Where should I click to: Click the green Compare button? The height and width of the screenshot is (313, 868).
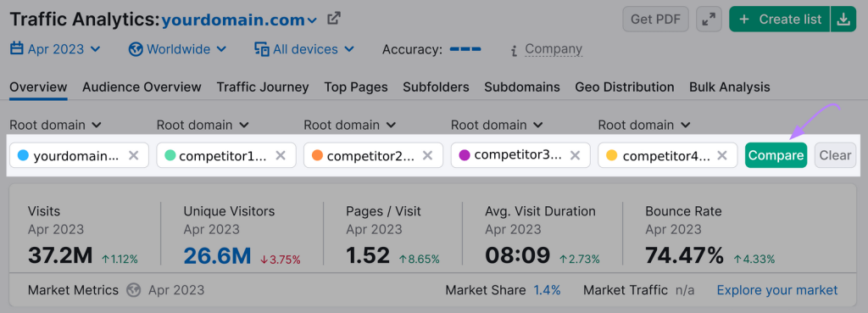click(x=776, y=155)
